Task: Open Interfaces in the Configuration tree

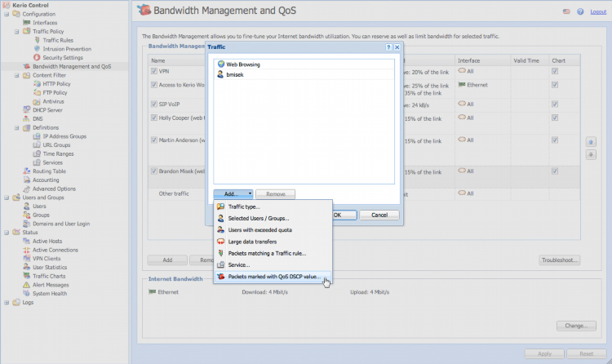Action: point(45,23)
